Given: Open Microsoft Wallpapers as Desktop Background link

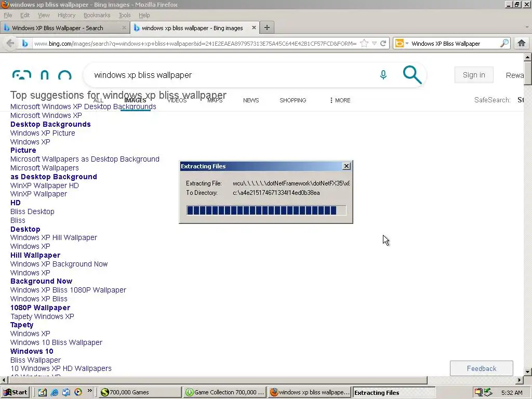Looking at the screenshot, I should [85, 159].
